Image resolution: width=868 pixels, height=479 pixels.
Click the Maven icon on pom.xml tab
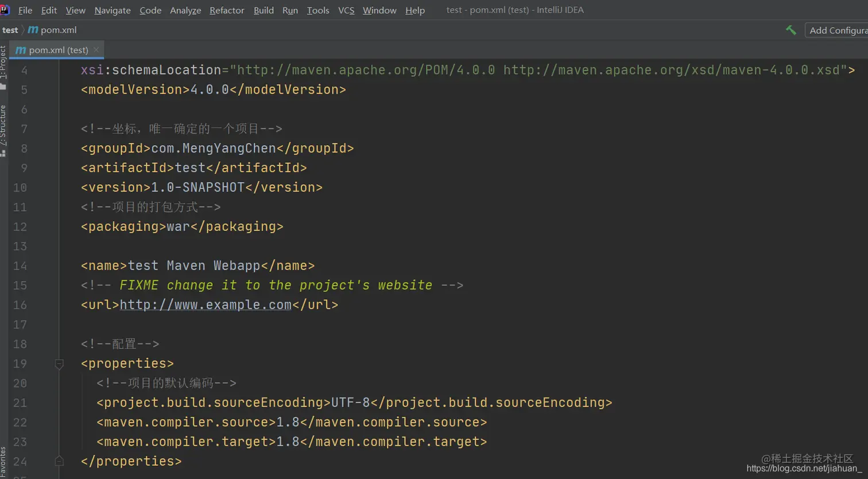pos(21,50)
